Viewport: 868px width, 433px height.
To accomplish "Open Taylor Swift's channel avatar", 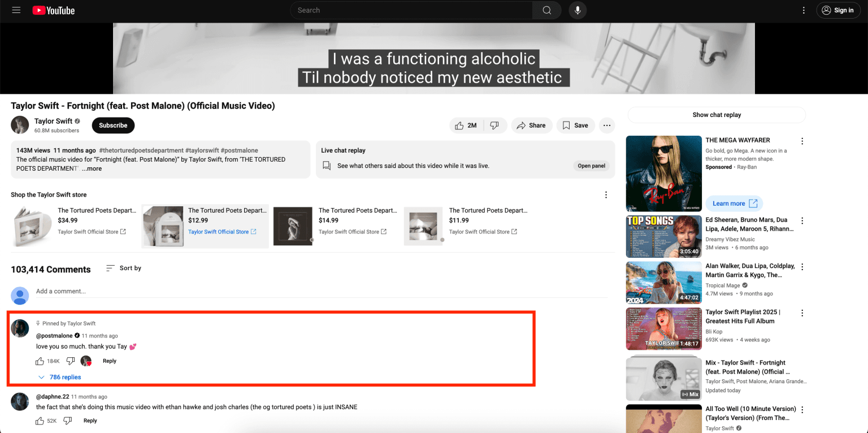I will point(20,125).
